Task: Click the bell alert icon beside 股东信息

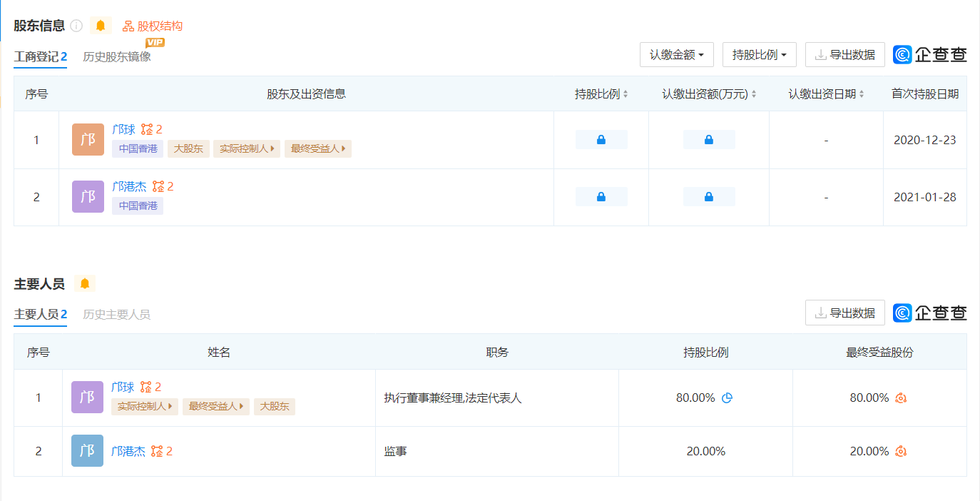Action: click(x=101, y=26)
